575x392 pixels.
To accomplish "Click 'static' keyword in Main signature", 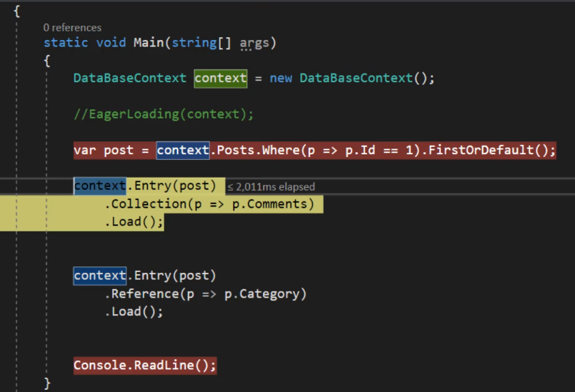I will coord(66,43).
